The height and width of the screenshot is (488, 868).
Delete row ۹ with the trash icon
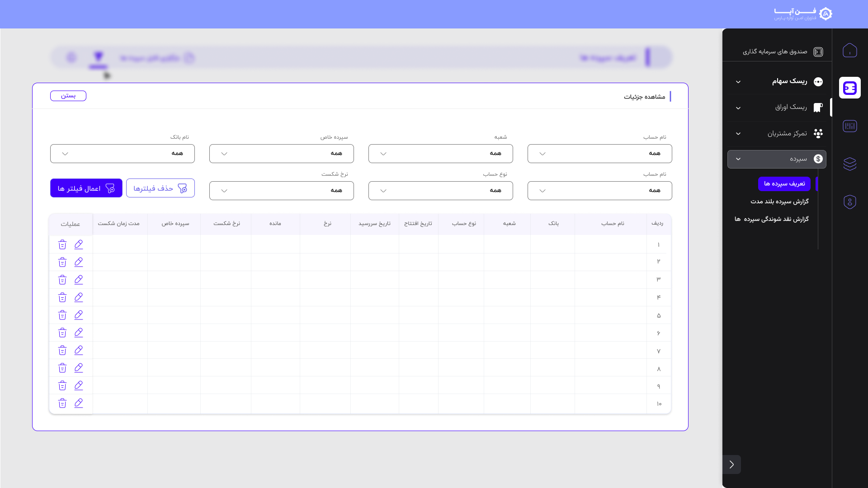point(62,386)
